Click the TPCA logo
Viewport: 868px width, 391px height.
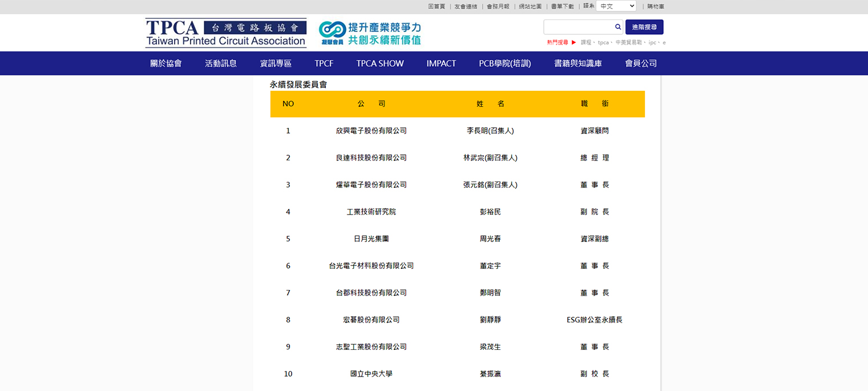226,33
